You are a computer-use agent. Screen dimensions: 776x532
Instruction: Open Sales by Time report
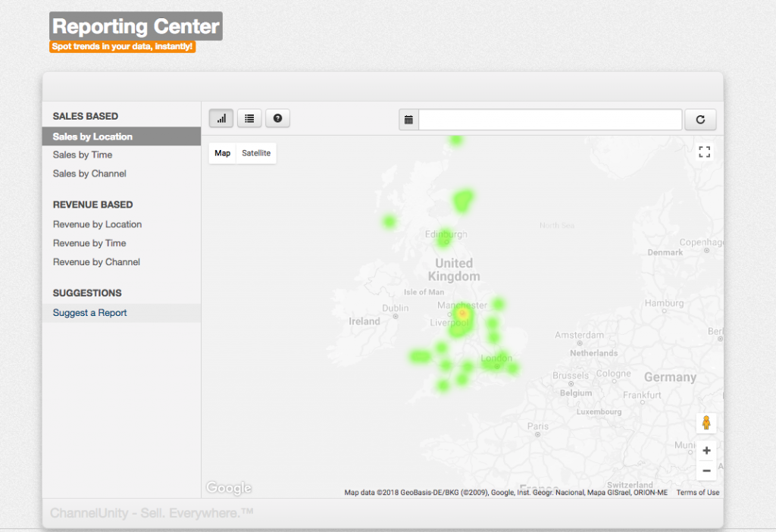click(x=83, y=155)
